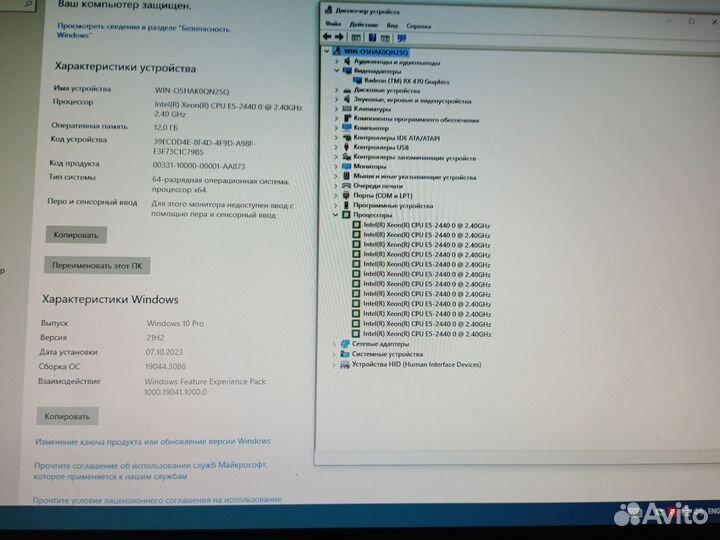
Task: Open the Справка menu in Device Manager
Action: [419, 26]
